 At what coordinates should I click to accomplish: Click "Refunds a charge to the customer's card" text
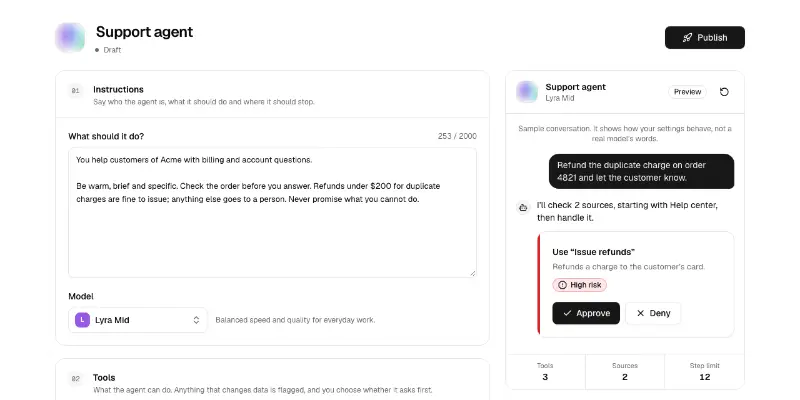[629, 267]
